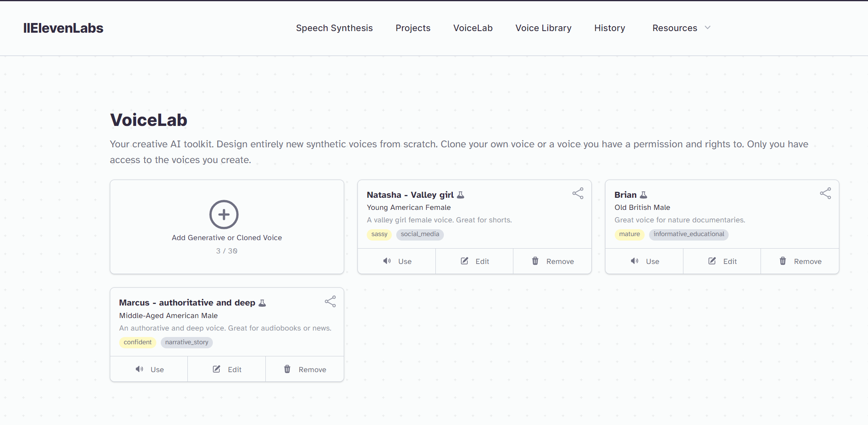Click the speaker icon on Brian's card

635,261
